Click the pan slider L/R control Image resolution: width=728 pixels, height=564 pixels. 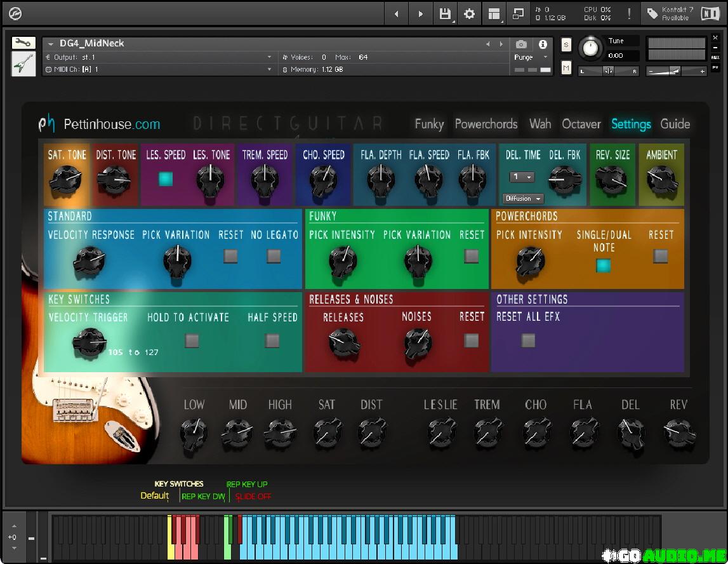point(609,71)
